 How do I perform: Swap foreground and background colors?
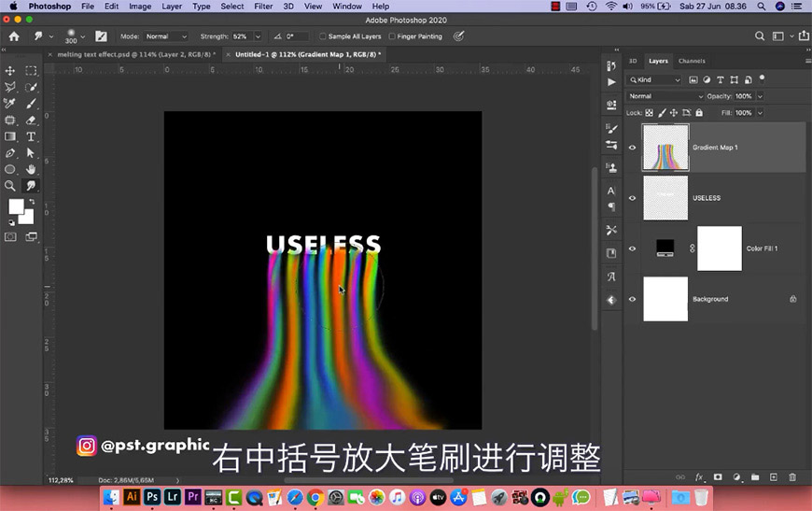click(x=32, y=202)
